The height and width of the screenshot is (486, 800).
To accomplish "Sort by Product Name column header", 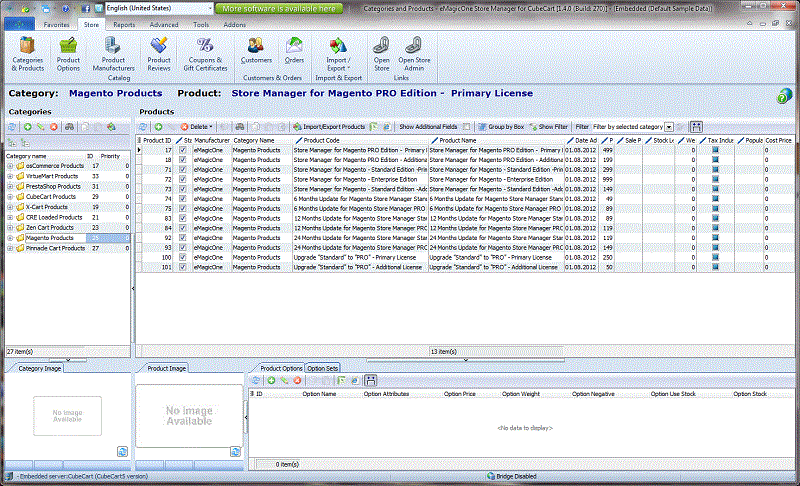I will click(x=496, y=140).
